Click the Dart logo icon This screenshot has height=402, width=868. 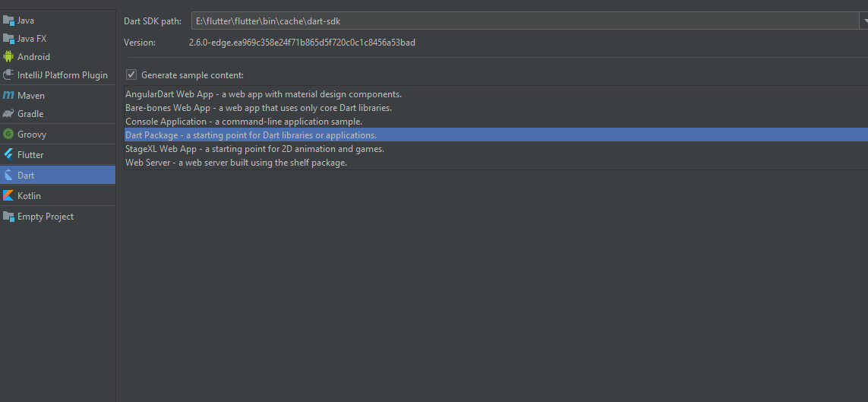8,175
